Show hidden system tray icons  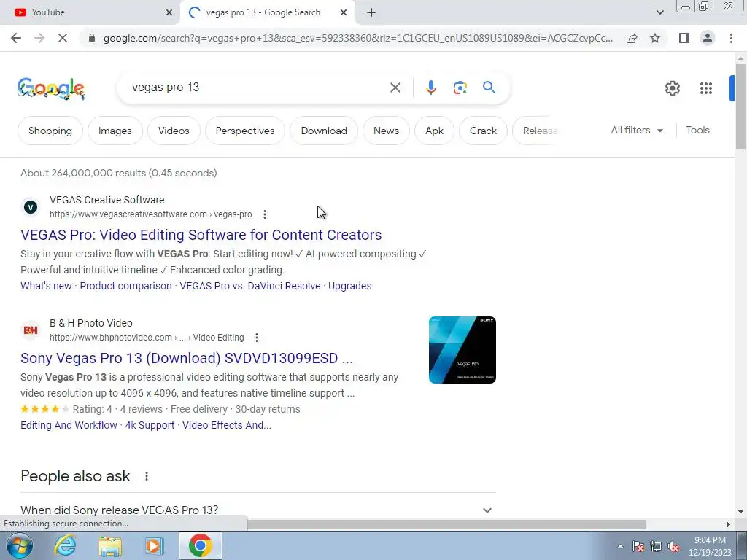coord(620,547)
